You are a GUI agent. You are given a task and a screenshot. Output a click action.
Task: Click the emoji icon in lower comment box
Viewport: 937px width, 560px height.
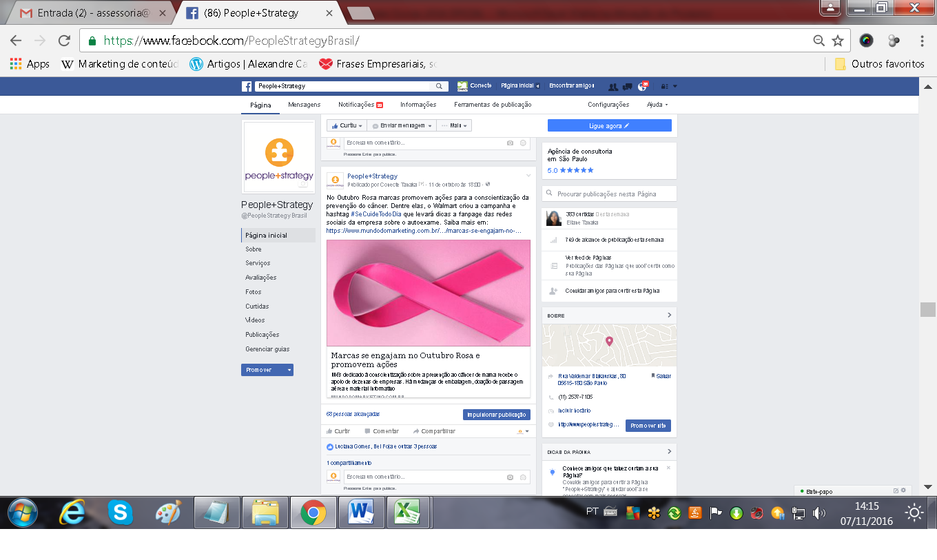point(523,477)
